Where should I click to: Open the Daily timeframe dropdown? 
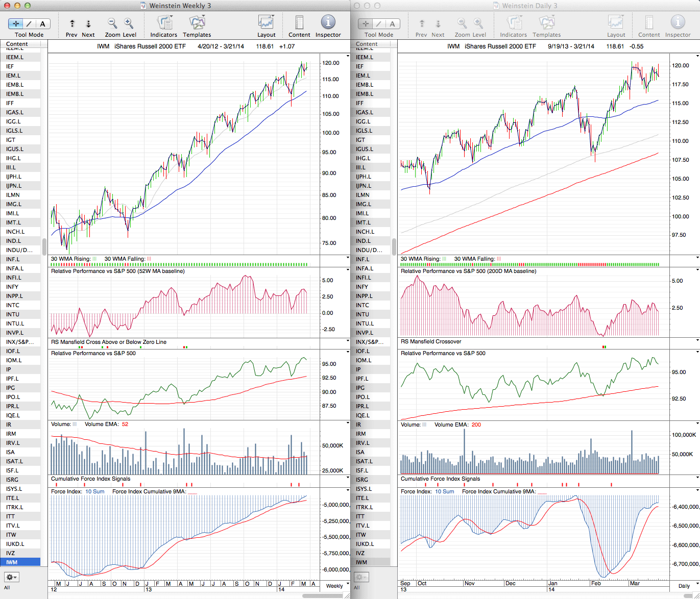point(687,586)
